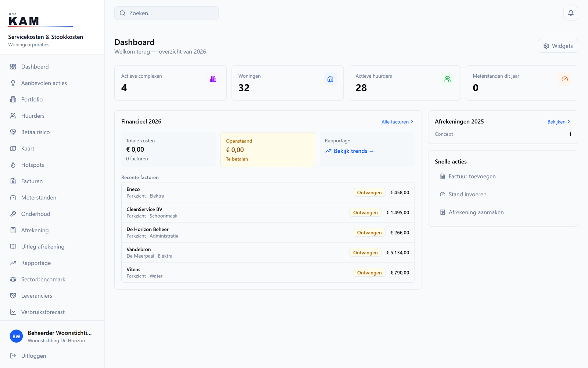
Task: Open the Widgets settings button
Action: pyautogui.click(x=558, y=46)
